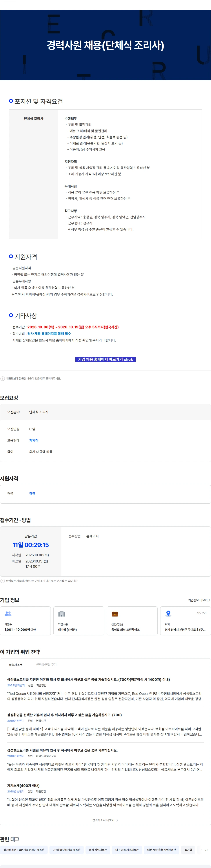Click the 대기업 (비상장) company type
This screenshot has width=211, height=868.
click(x=67, y=629)
